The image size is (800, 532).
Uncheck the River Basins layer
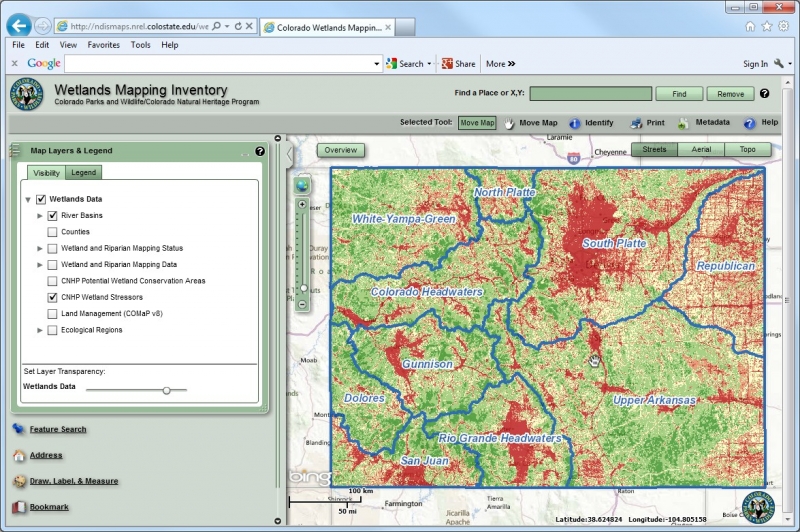[52, 215]
